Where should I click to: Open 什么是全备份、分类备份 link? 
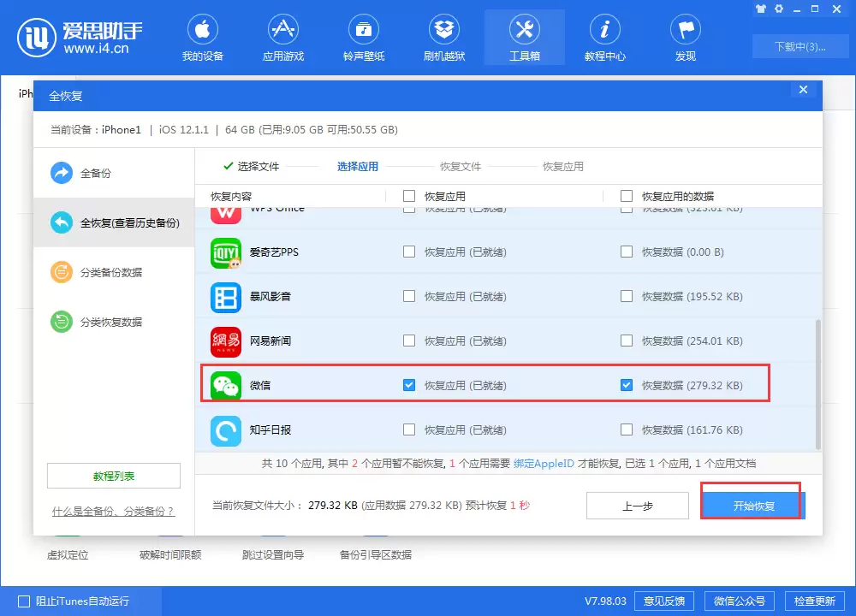(114, 512)
